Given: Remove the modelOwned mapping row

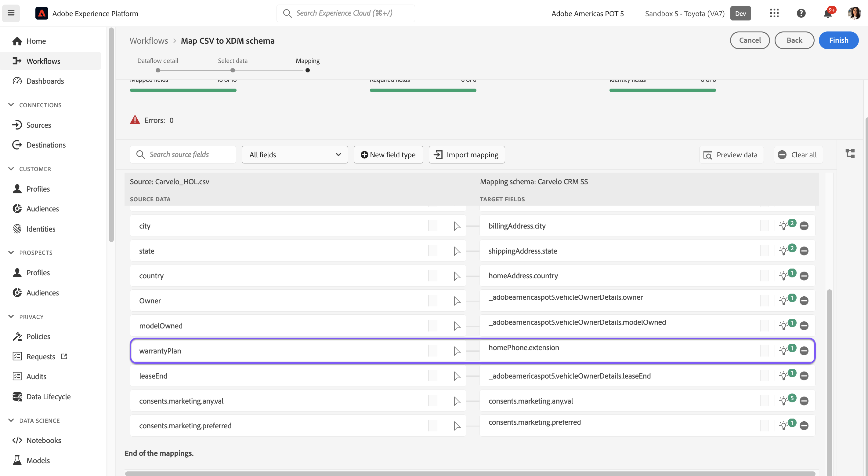Looking at the screenshot, I should coord(804,326).
